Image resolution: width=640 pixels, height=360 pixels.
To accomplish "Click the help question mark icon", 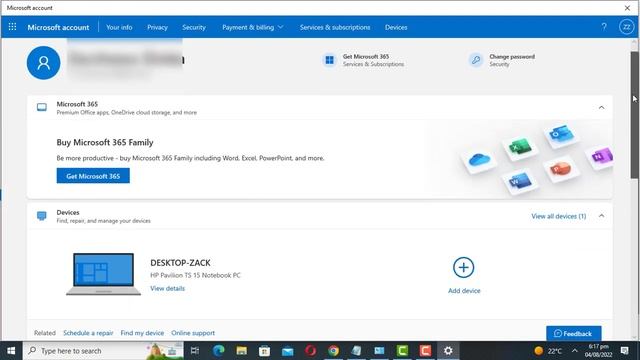I will point(604,27).
